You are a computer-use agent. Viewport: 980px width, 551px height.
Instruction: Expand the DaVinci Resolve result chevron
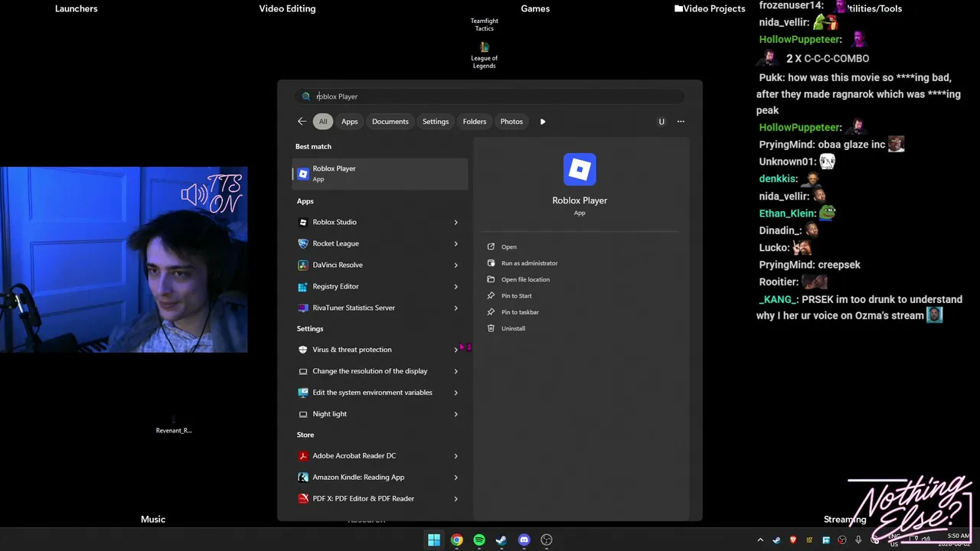(456, 266)
